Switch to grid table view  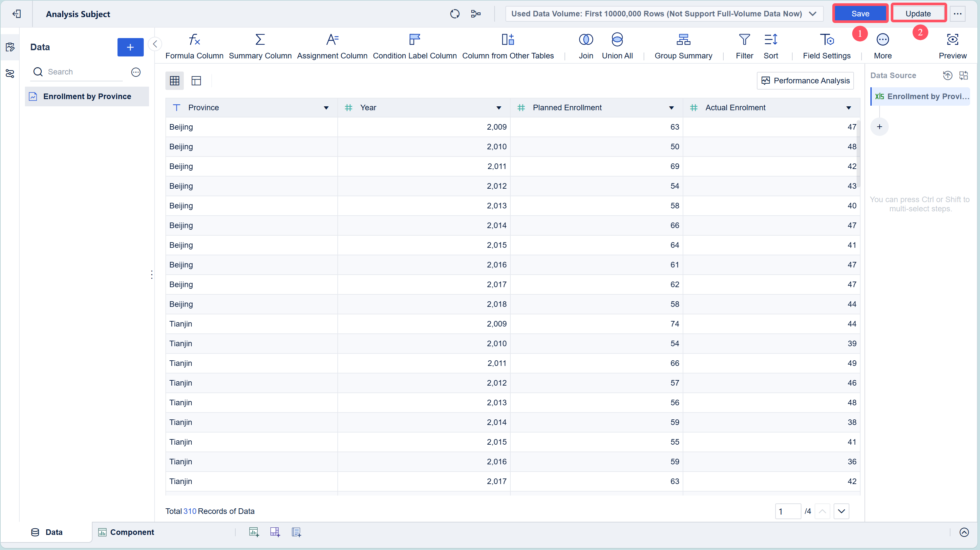(x=174, y=81)
